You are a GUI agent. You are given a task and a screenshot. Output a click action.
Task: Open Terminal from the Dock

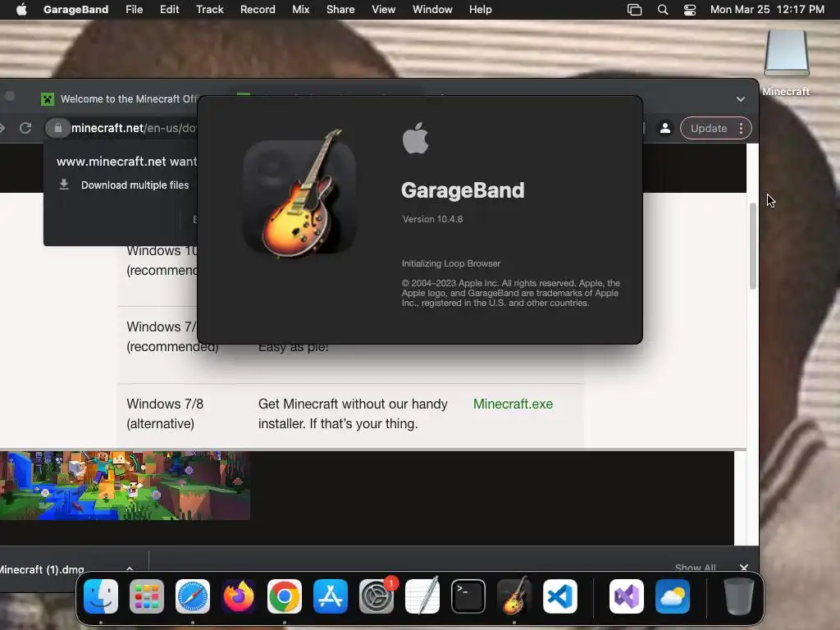[468, 596]
